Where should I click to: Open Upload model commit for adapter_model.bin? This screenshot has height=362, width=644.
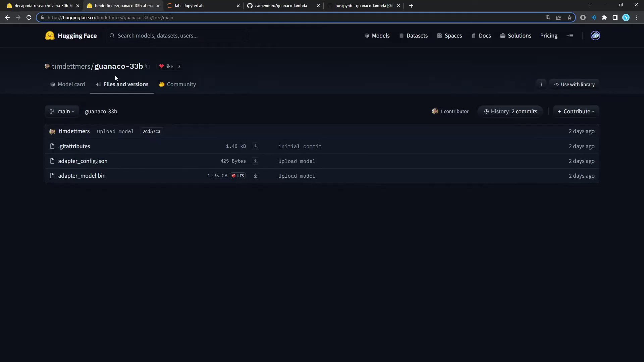point(297,176)
